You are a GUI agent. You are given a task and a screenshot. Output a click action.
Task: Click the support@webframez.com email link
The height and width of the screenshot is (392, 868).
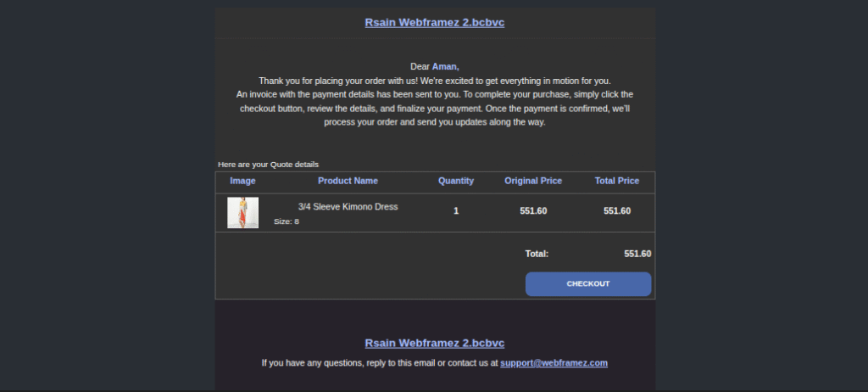click(x=554, y=362)
